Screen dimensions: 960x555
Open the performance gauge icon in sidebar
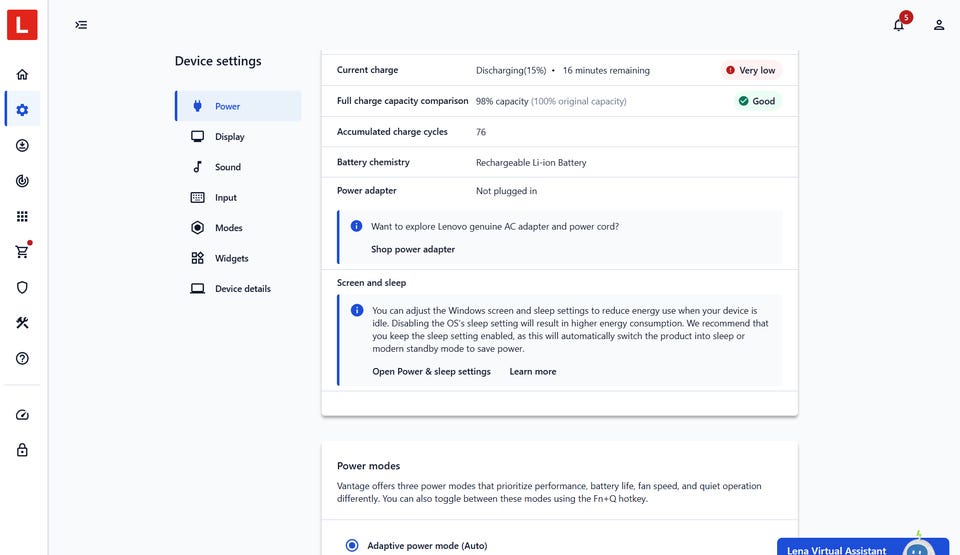[x=22, y=415]
